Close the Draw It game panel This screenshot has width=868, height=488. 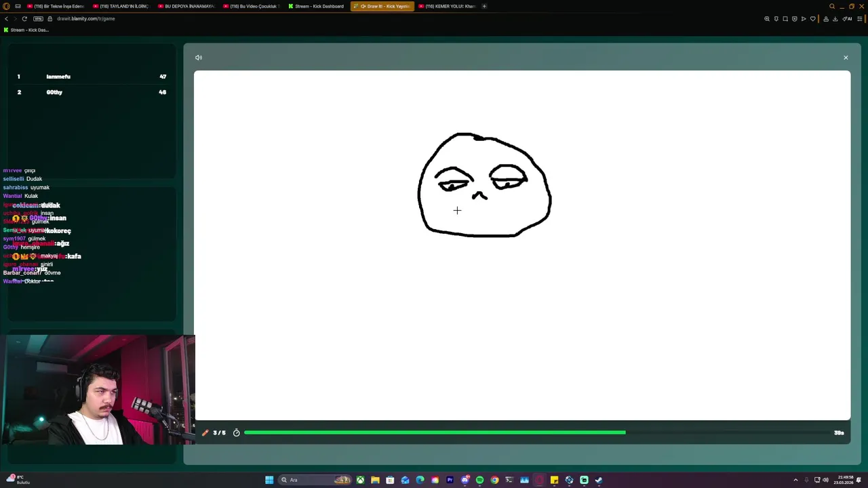(846, 58)
